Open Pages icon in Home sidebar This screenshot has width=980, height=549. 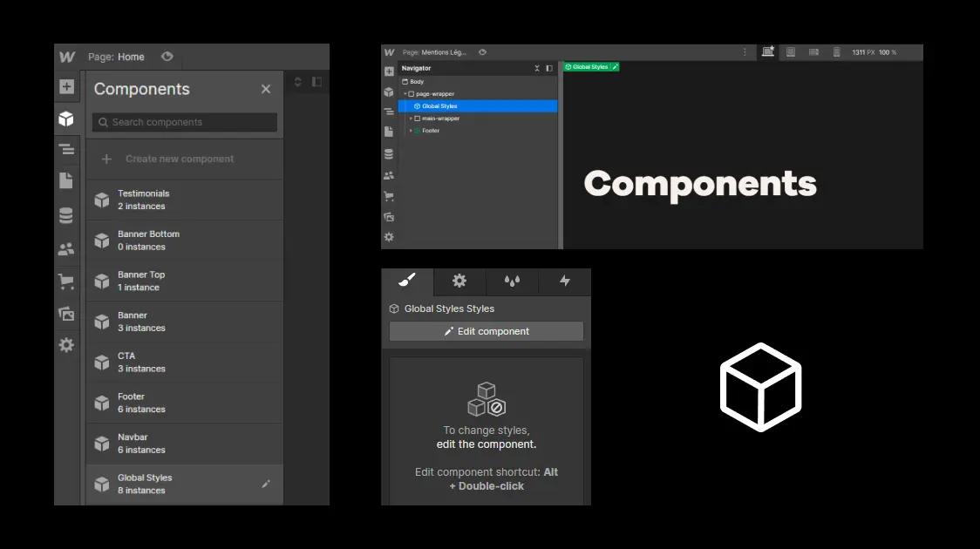(x=66, y=180)
